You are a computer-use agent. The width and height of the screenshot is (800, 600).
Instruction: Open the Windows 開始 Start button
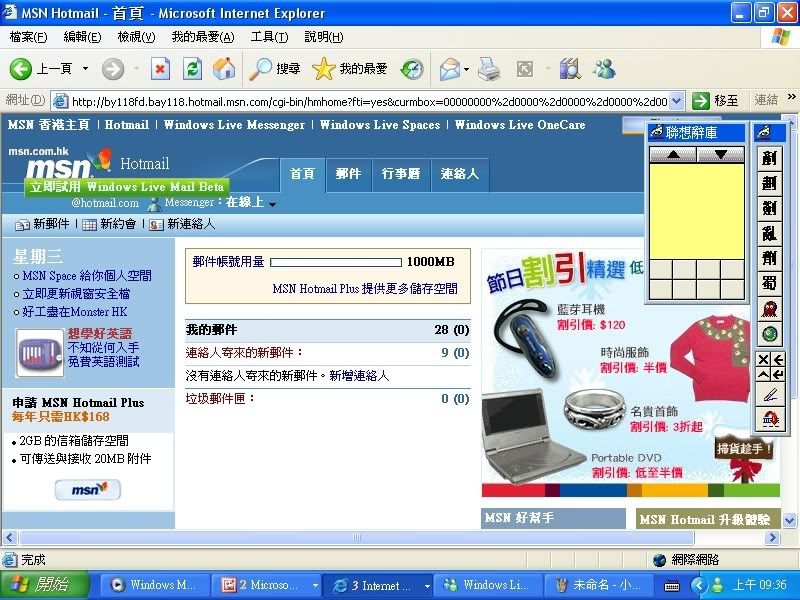point(44,585)
